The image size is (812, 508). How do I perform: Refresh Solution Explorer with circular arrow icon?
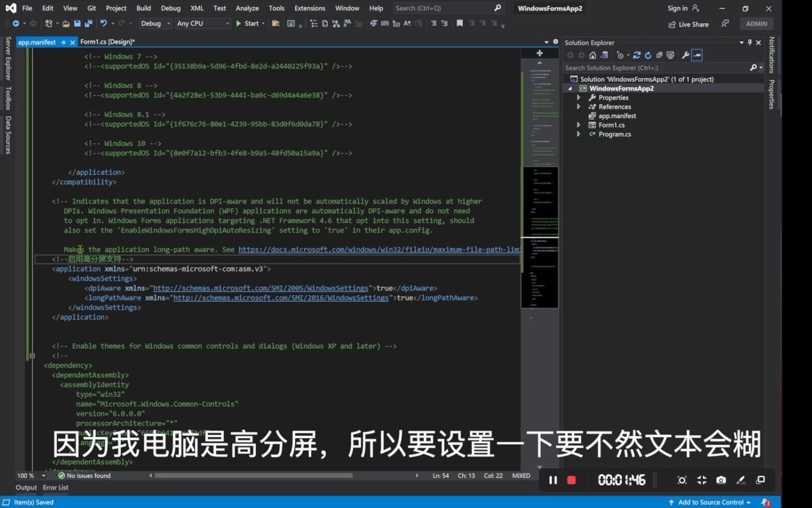648,55
